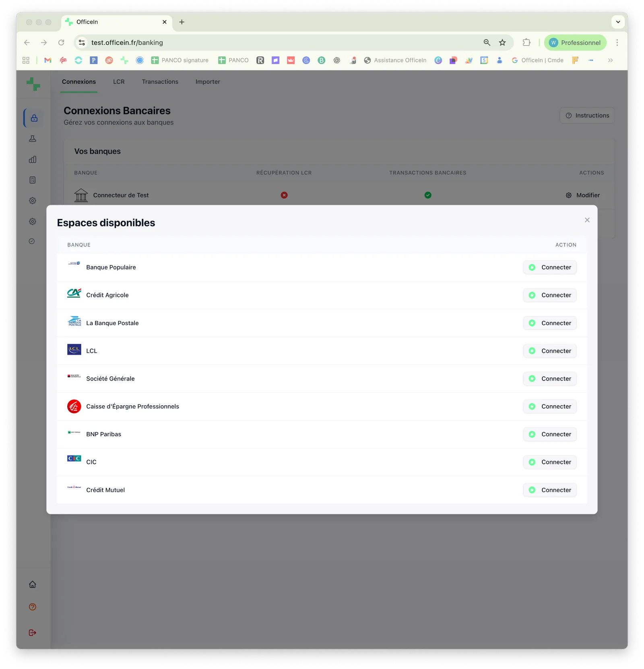The image size is (644, 669).
Task: Close the Espaces disponibles dialog
Action: point(587,220)
